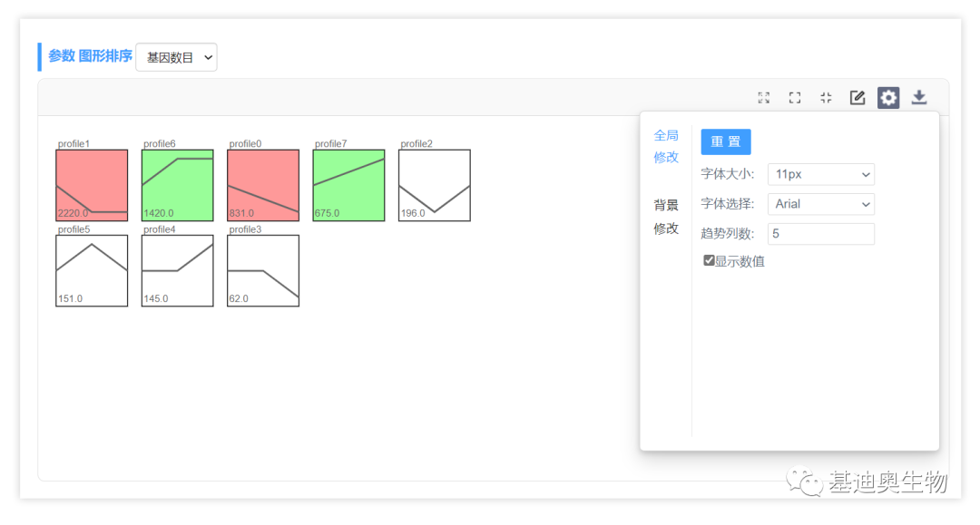980x525 pixels.
Task: Open the 基因数目 sort dropdown
Action: click(176, 57)
